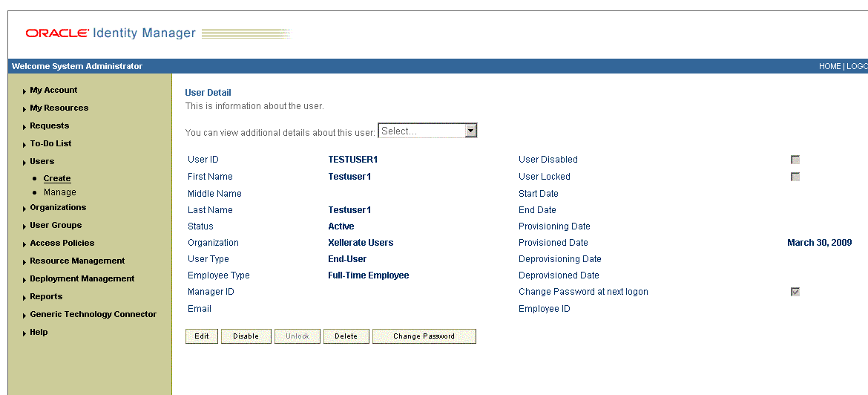Open Requests in the sidebar
Screen dimensions: 868x395
click(x=49, y=125)
